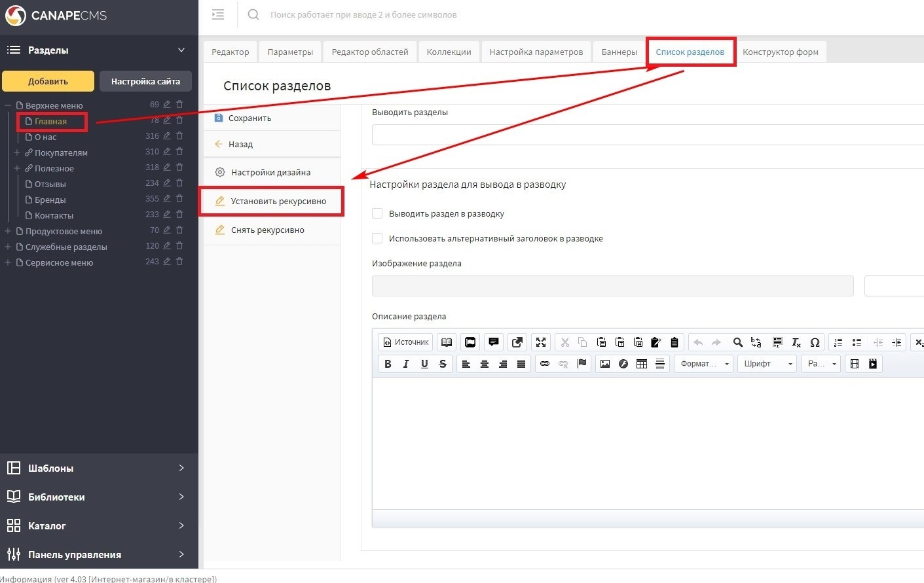Check 'Использовать альтернативный заголовок в разводке'
Screen dimensions: 924x583
377,238
